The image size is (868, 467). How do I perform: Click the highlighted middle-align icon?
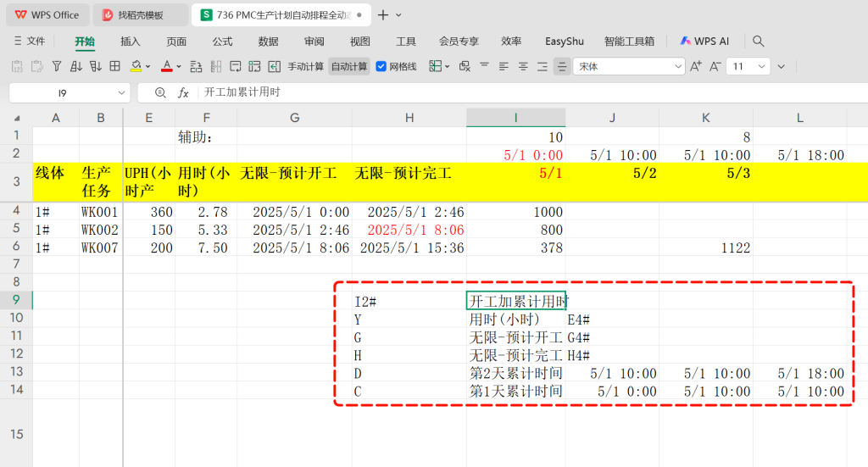[x=562, y=66]
